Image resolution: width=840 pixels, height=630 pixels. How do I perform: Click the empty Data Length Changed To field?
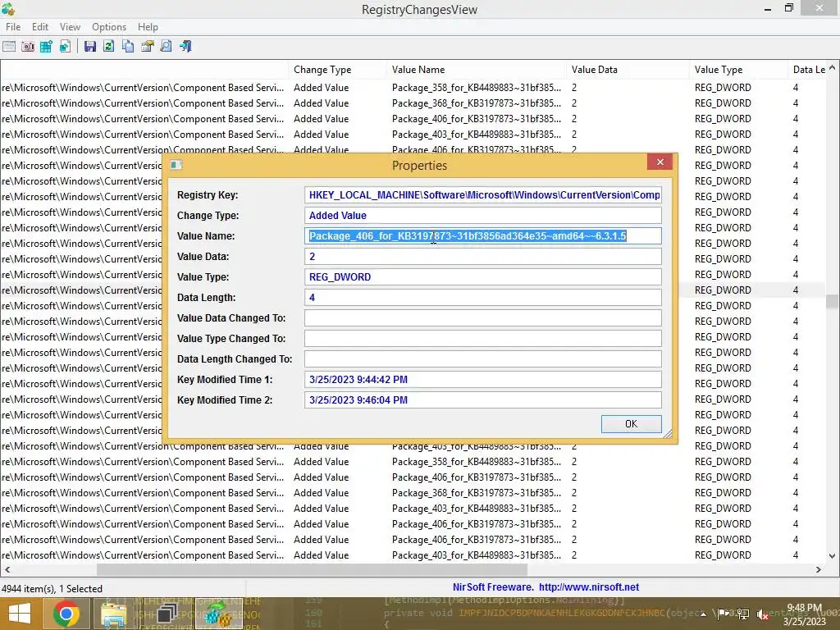tap(482, 359)
